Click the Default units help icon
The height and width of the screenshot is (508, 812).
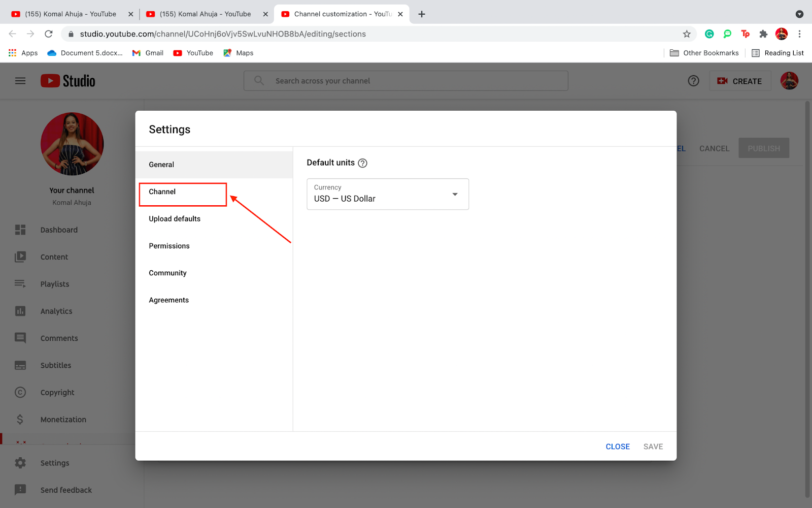362,163
